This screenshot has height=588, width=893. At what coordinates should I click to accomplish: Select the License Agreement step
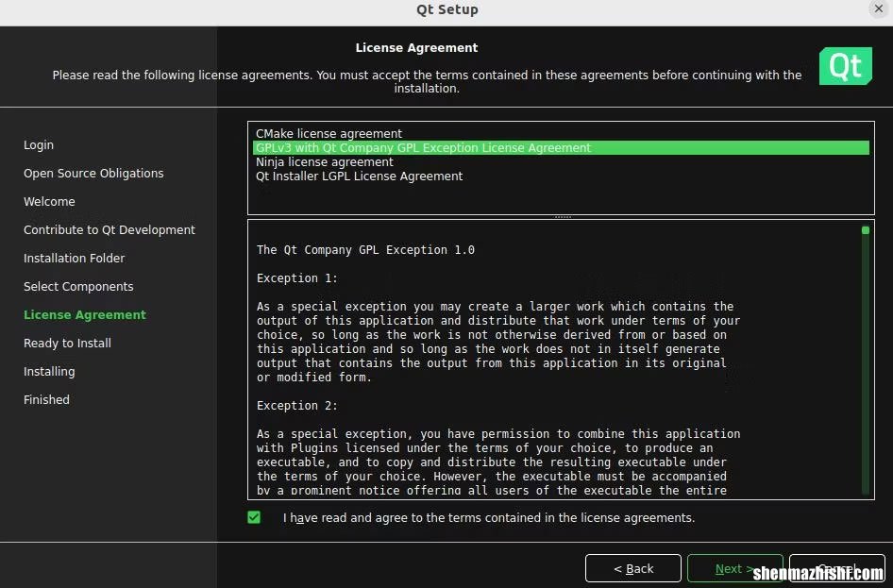pyautogui.click(x=85, y=314)
